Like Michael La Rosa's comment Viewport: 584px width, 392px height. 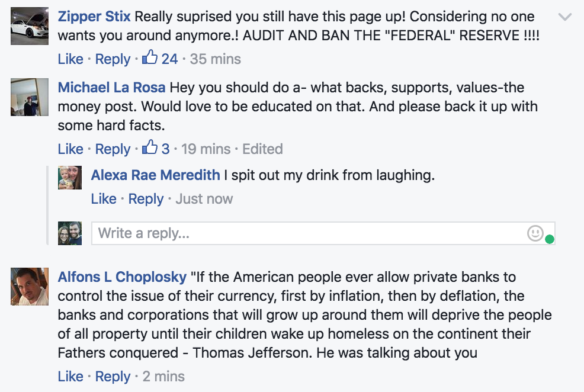click(70, 149)
